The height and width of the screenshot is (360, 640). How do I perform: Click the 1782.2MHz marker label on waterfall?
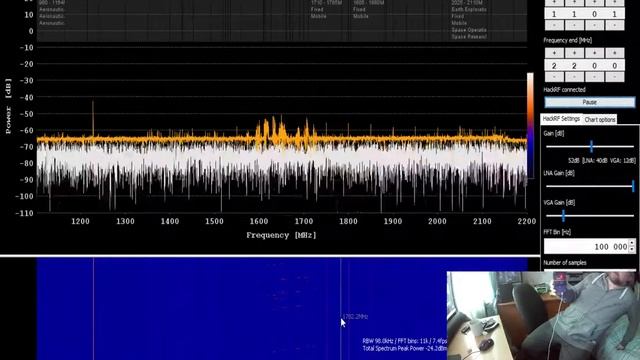pyautogui.click(x=356, y=316)
